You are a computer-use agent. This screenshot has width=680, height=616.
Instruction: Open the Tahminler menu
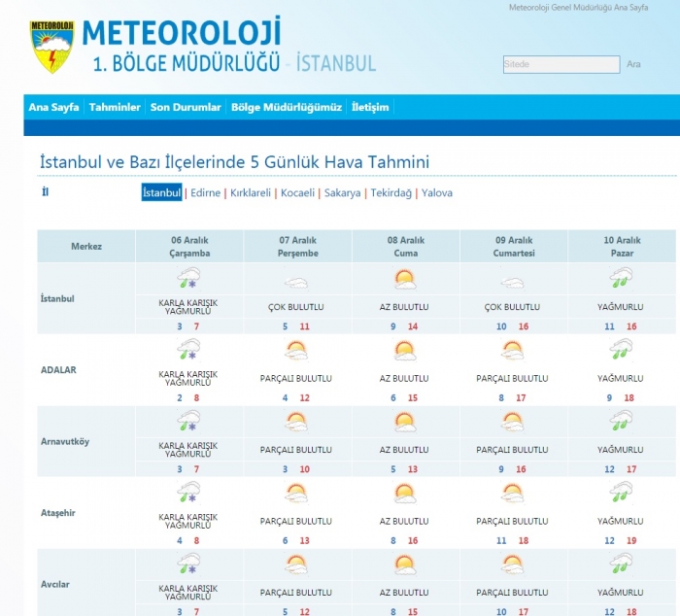[x=115, y=107]
